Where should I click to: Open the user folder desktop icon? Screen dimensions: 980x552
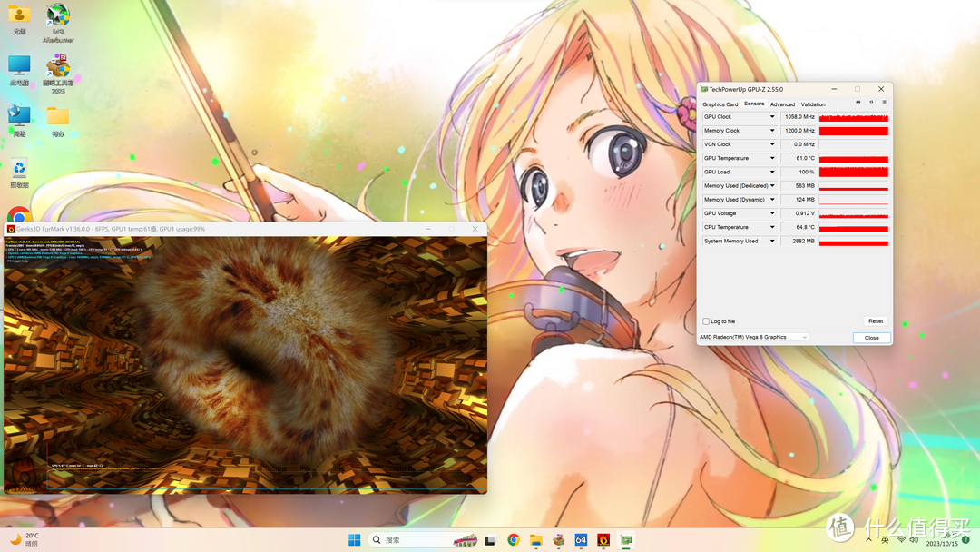pos(19,19)
